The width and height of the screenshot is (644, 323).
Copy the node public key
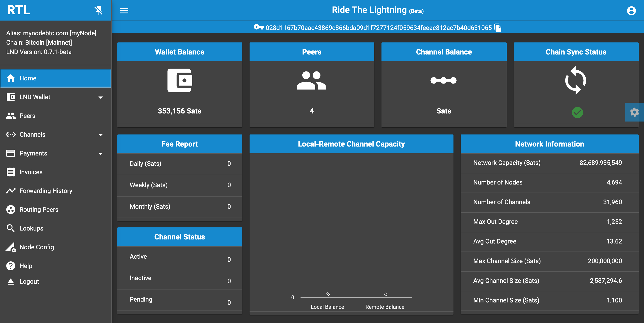(x=498, y=27)
